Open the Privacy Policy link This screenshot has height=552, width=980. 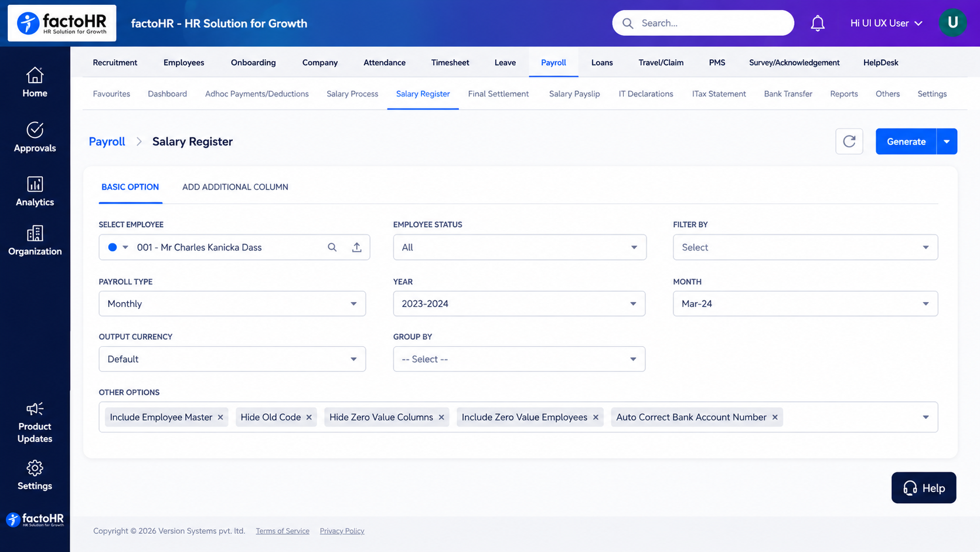click(342, 531)
